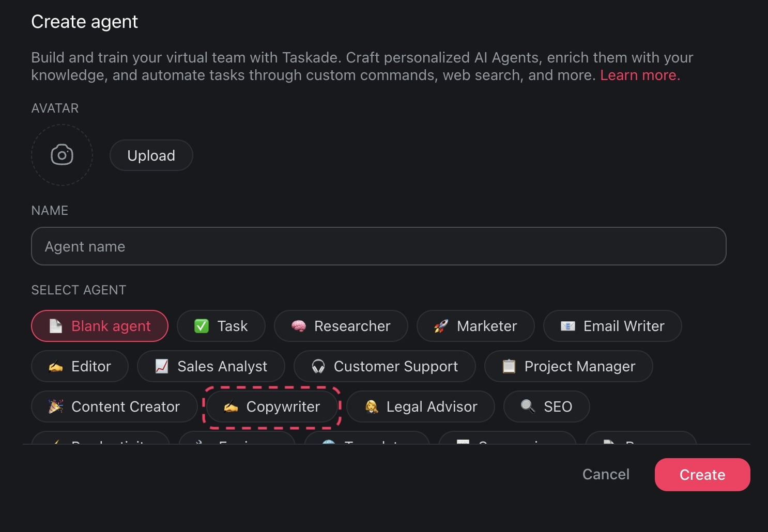Pick the Customer Support headphones icon
768x532 pixels.
(318, 366)
